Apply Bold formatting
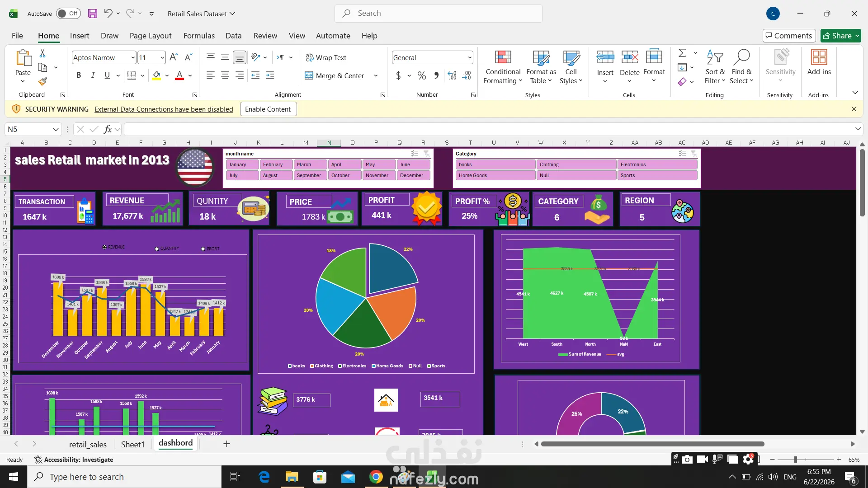 (79, 75)
